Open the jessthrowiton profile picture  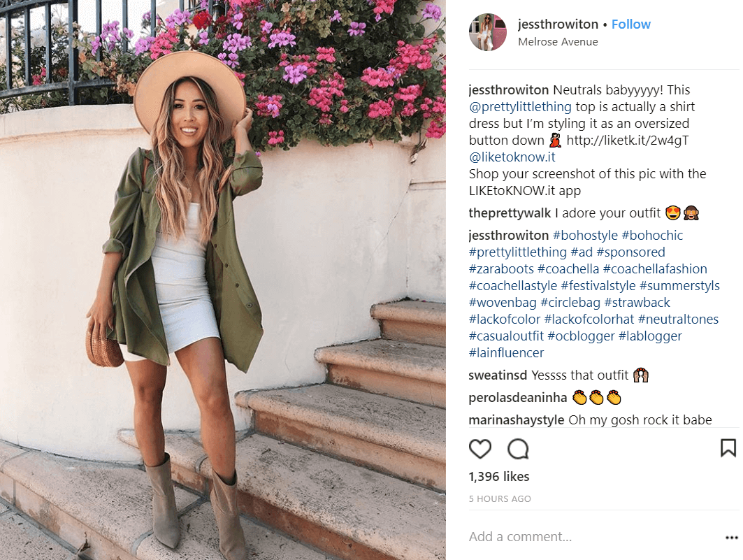point(488,31)
